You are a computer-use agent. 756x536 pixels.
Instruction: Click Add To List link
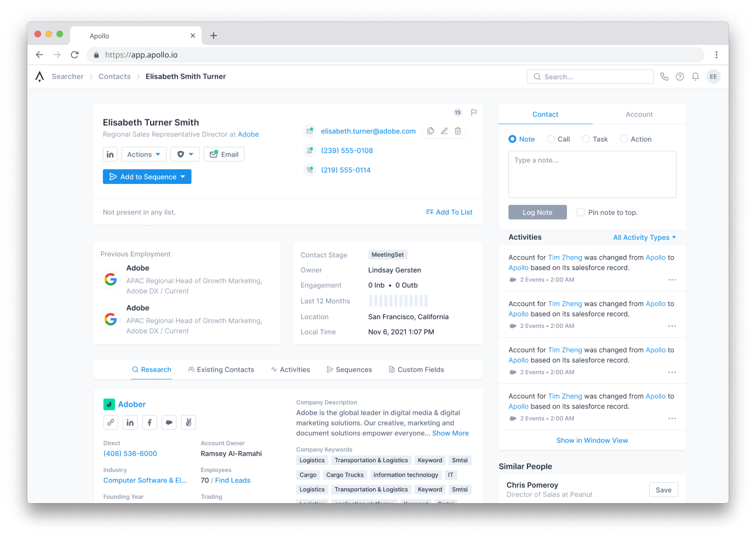tap(449, 212)
